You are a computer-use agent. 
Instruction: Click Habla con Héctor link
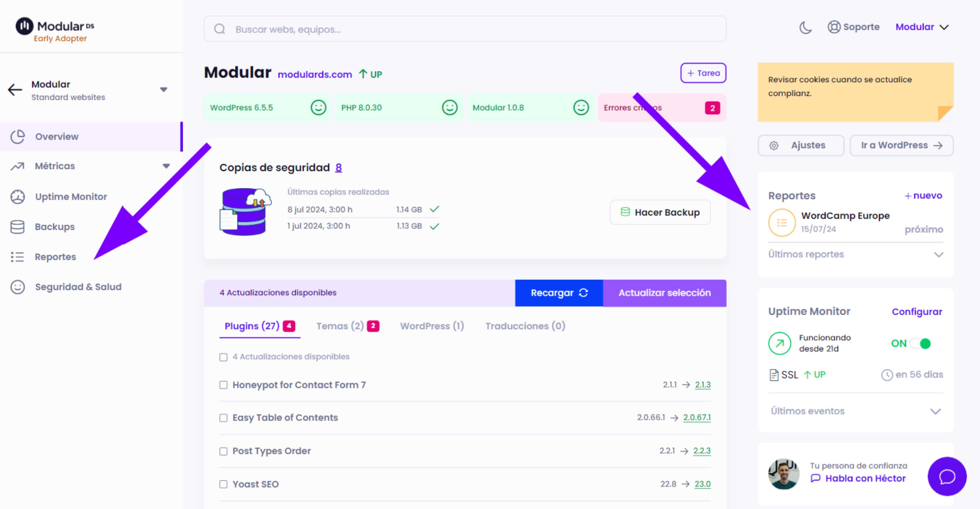click(865, 479)
